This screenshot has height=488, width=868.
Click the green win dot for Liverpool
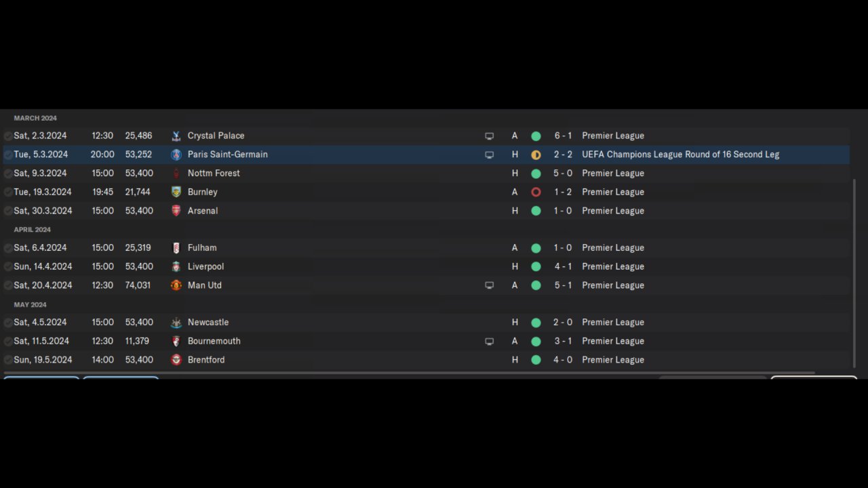[536, 267]
